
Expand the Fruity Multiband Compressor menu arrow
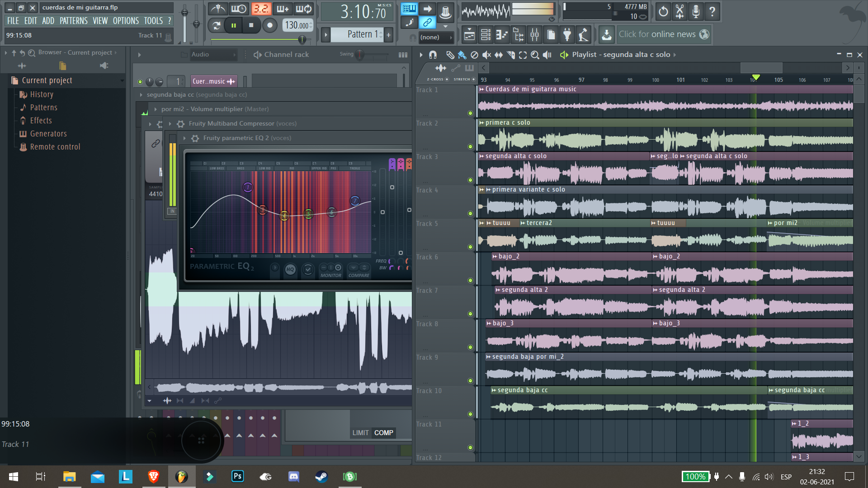pos(170,124)
